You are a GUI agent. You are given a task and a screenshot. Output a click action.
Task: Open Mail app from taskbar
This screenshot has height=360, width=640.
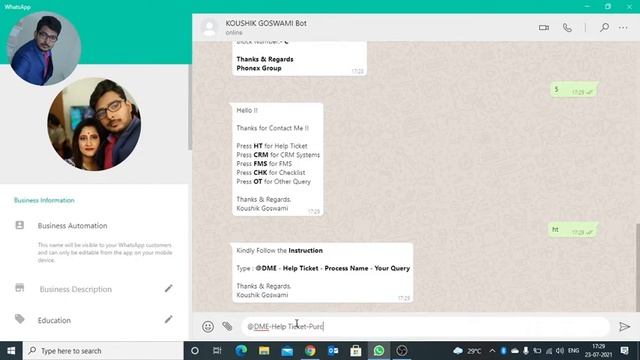click(287, 351)
